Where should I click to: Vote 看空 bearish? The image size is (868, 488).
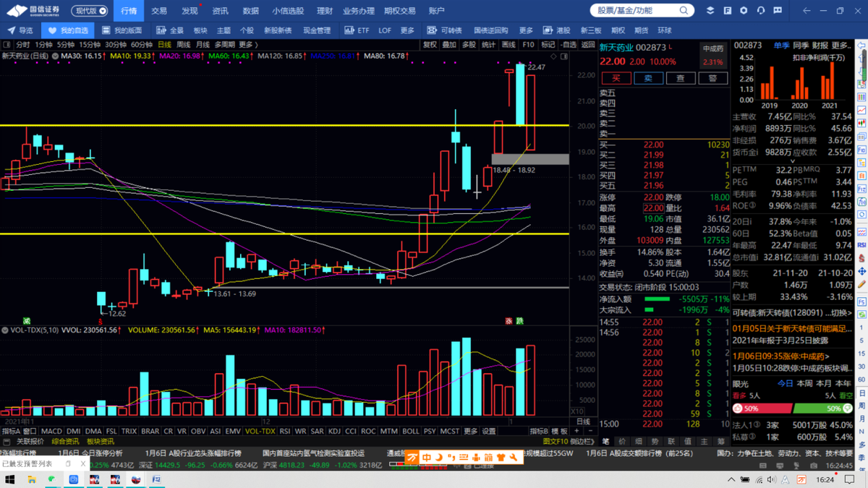(x=846, y=395)
